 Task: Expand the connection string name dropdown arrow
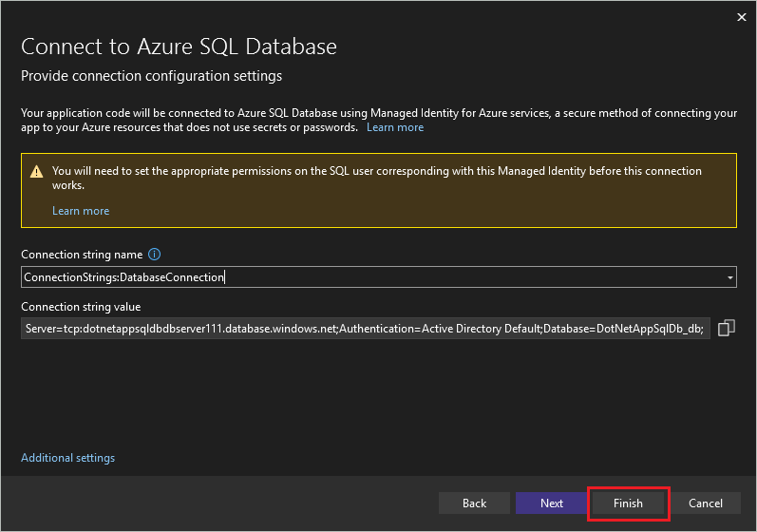[x=729, y=277]
